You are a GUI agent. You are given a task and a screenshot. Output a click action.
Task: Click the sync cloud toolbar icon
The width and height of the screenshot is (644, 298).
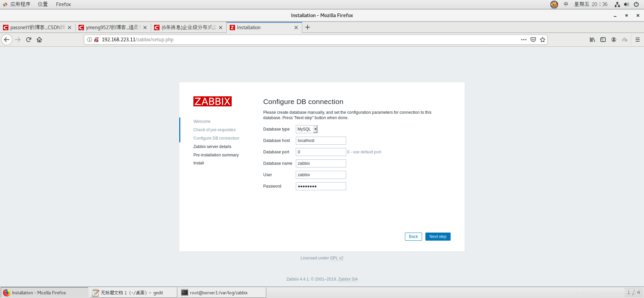tap(625, 40)
